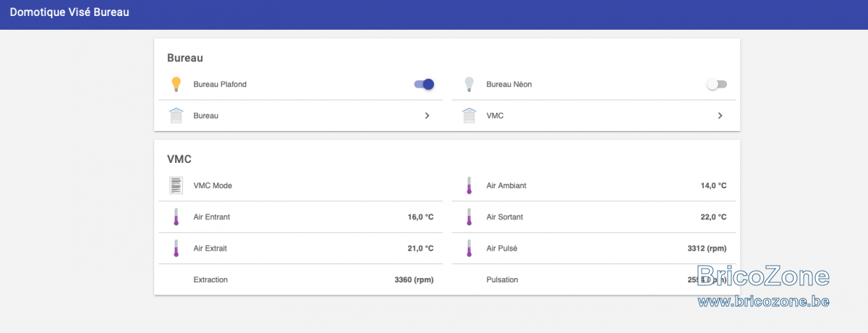
Task: Click the Air Ambiant thermometer icon
Action: click(x=469, y=185)
